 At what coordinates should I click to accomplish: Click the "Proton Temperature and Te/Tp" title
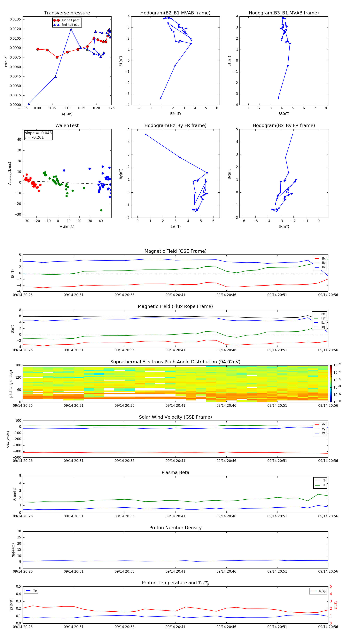[175, 583]
